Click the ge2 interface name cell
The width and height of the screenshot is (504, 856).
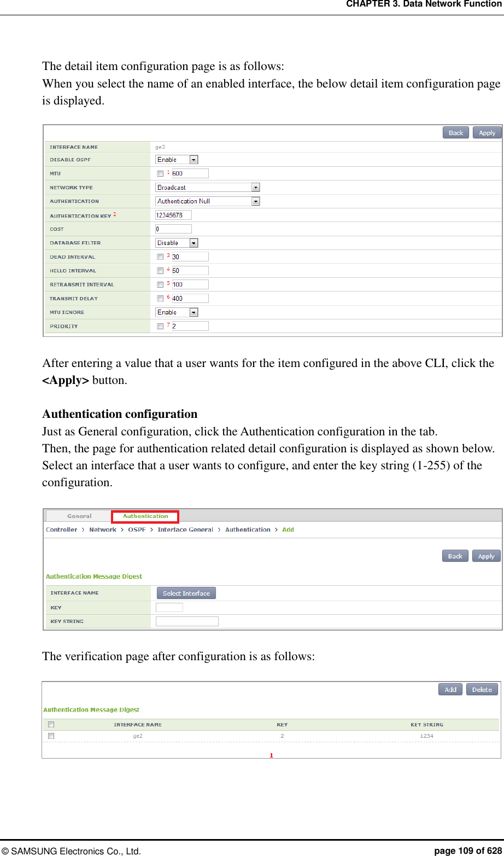pos(138,736)
